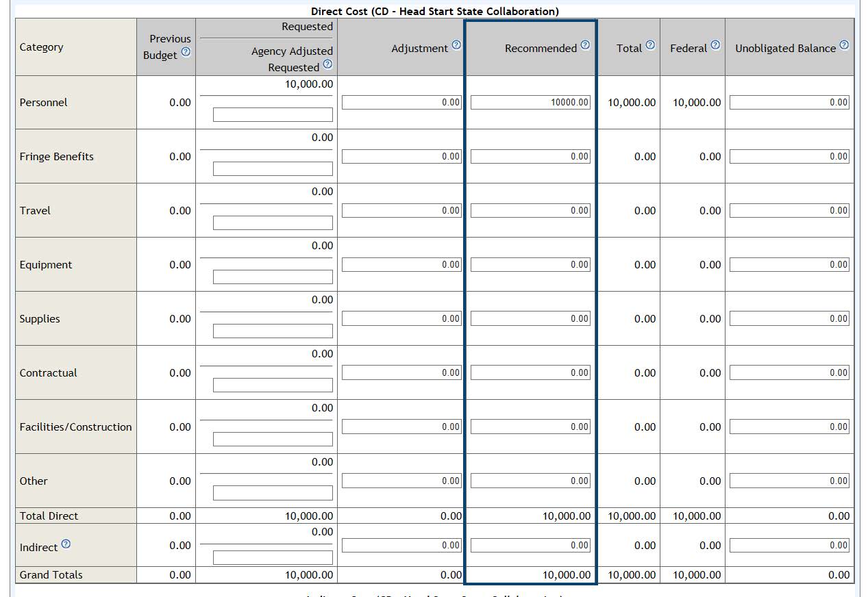This screenshot has height=597, width=868.
Task: Click the Adjustment column help icon
Action: pos(456,45)
